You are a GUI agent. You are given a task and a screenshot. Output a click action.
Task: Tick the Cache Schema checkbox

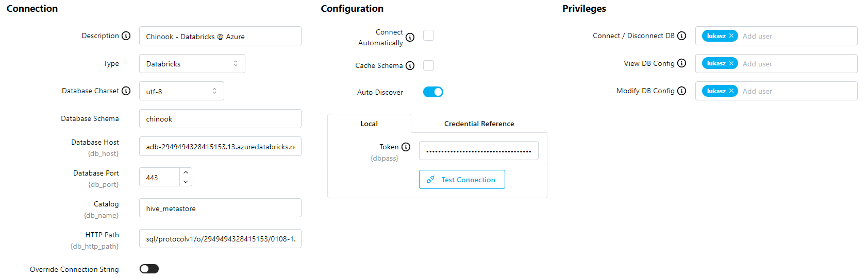tap(428, 65)
